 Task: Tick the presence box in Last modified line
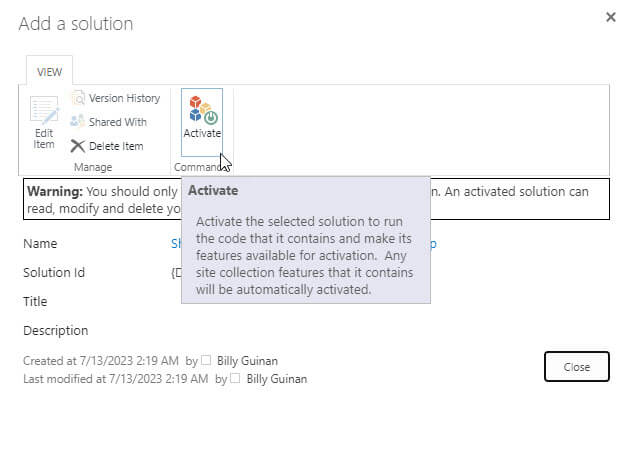tap(236, 379)
